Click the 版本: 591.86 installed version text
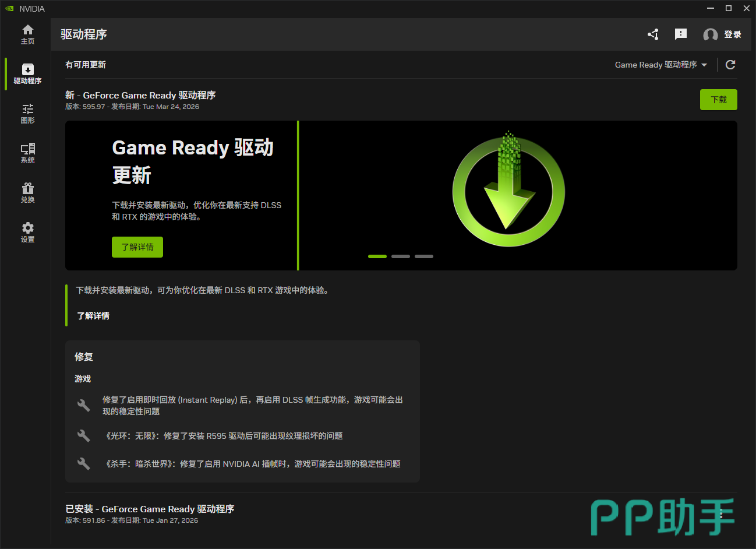Image resolution: width=756 pixels, height=549 pixels. (x=132, y=520)
